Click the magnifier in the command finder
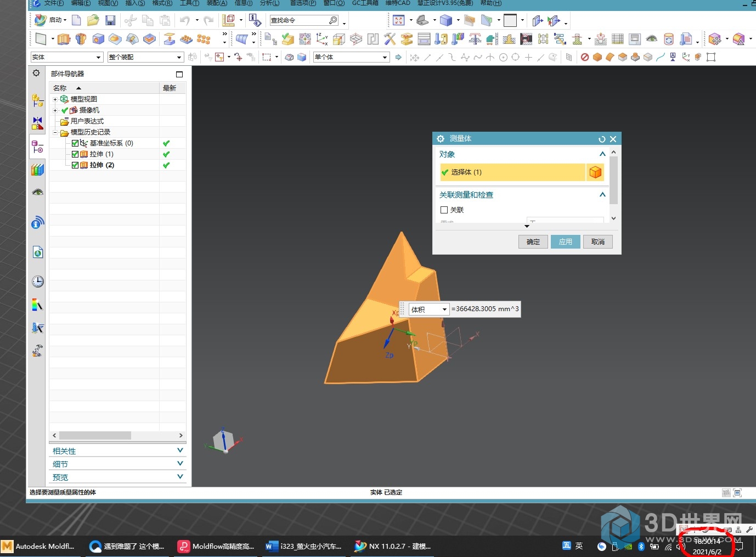756x557 pixels. [x=333, y=20]
